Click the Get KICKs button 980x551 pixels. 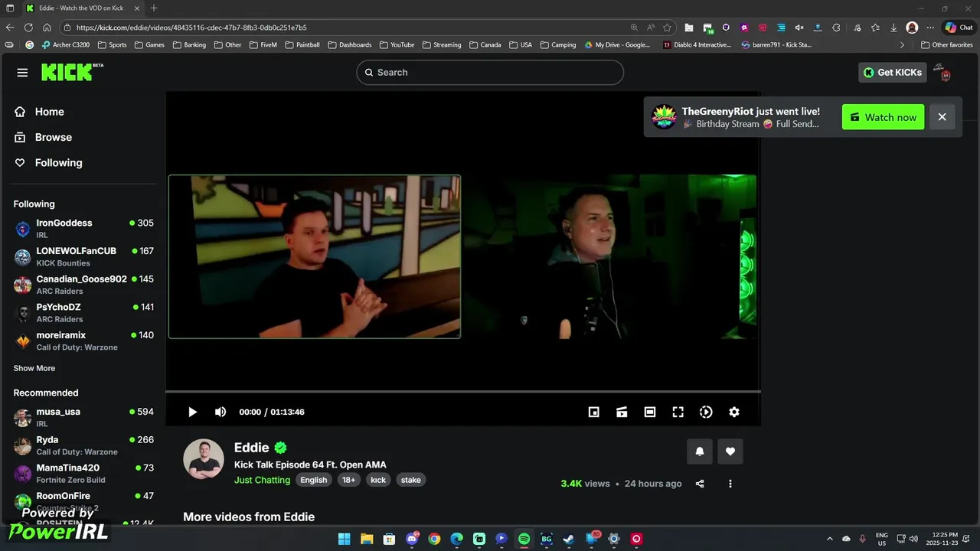tap(893, 73)
